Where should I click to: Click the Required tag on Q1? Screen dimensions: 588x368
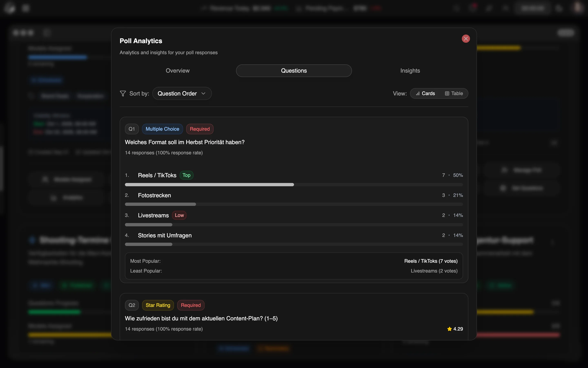[200, 129]
